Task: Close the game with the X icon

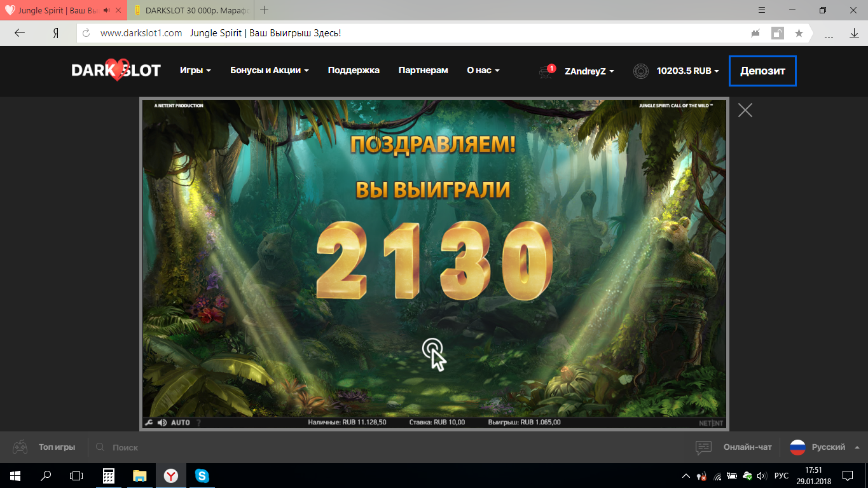Action: click(745, 110)
